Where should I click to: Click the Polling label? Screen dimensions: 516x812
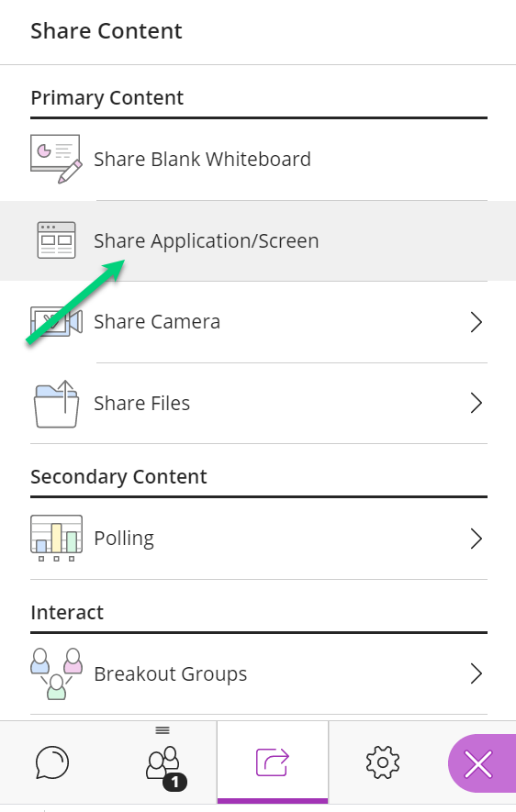point(124,539)
